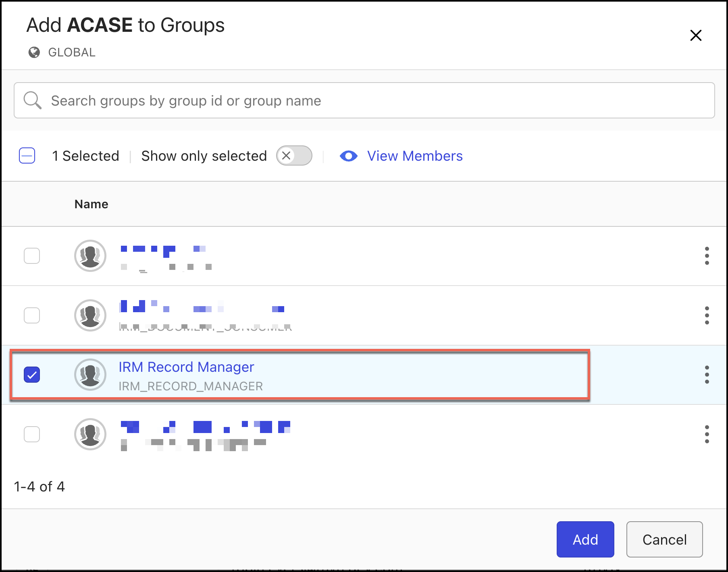Viewport: 728px width, 572px height.
Task: Open the last row's three-dot options menu
Action: (x=707, y=434)
